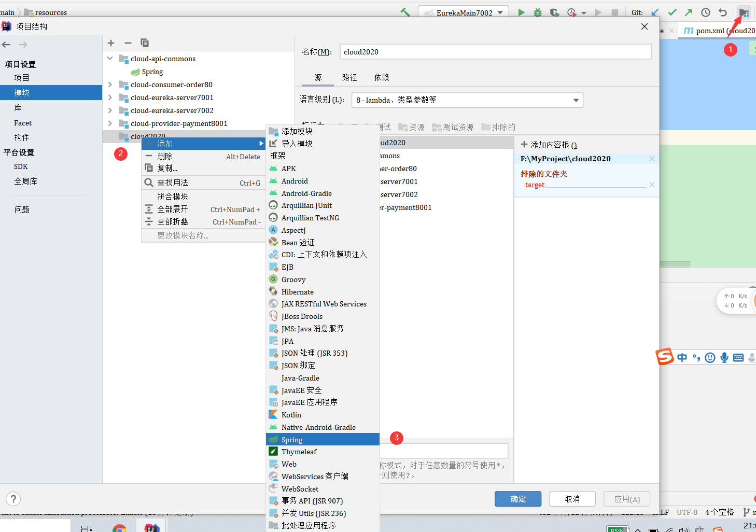Select 查找用法 in the context menu

point(203,183)
